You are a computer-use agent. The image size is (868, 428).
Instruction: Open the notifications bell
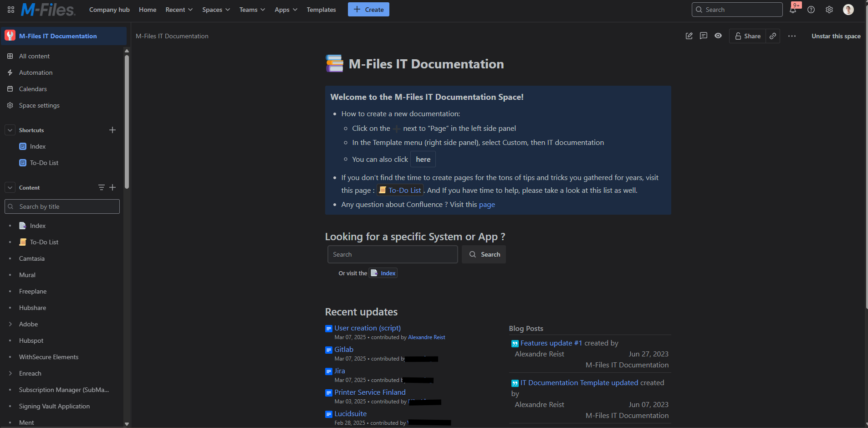coord(793,10)
